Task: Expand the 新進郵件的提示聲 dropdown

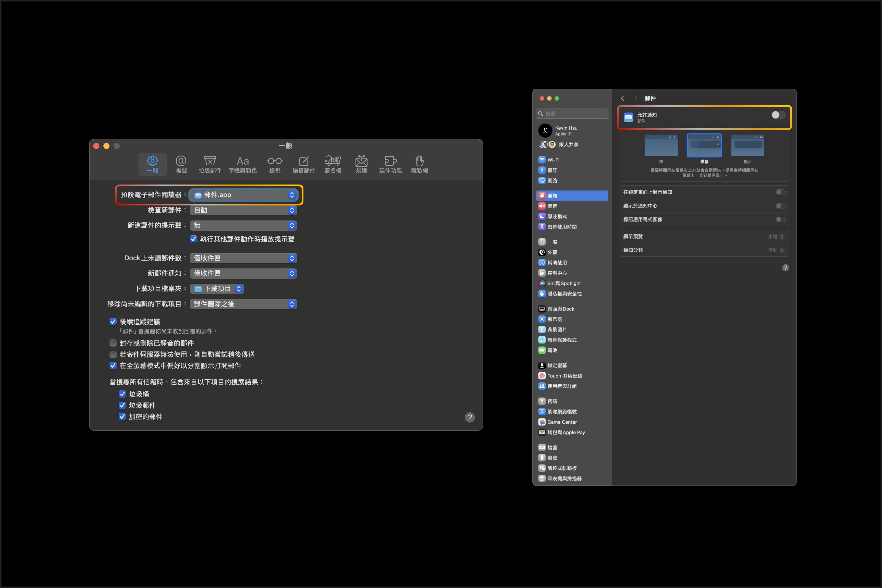Action: 243,225
